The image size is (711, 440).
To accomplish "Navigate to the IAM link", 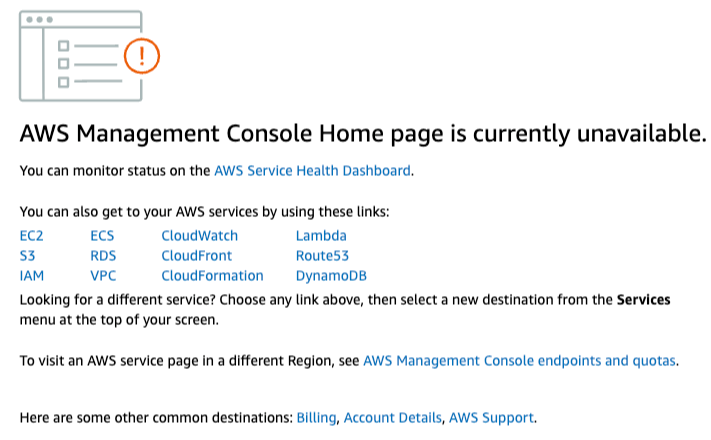I will [x=32, y=276].
